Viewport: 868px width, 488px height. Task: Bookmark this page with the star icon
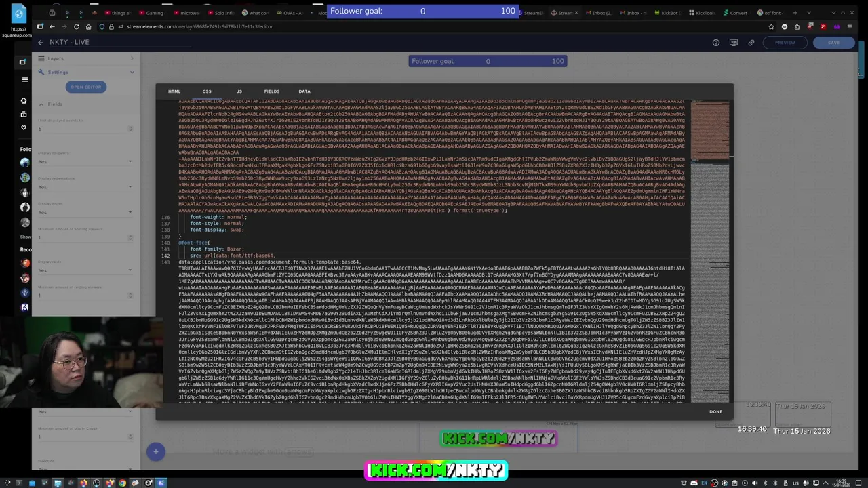pos(771,26)
